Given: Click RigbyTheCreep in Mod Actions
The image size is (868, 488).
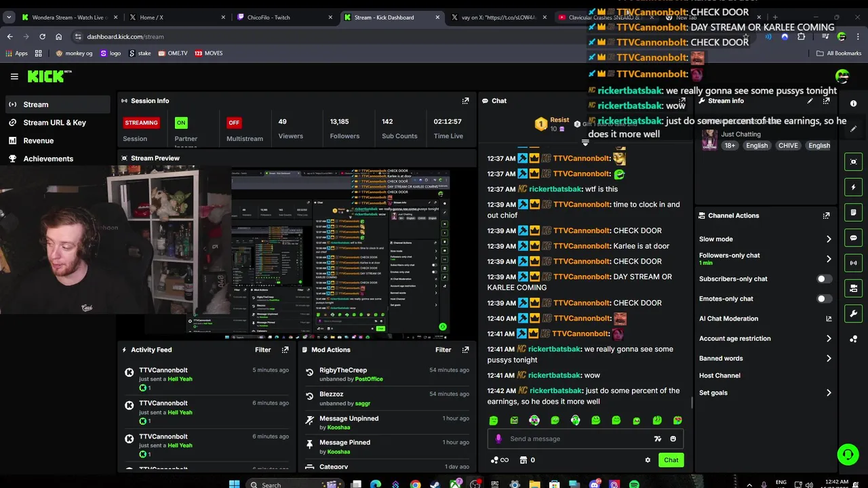Looking at the screenshot, I should pos(343,370).
